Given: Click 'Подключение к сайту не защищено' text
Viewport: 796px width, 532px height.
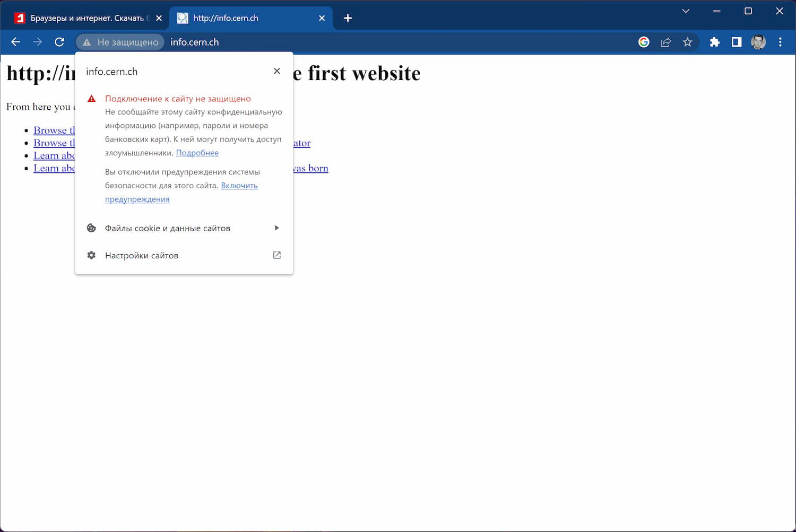Looking at the screenshot, I should pyautogui.click(x=178, y=99).
